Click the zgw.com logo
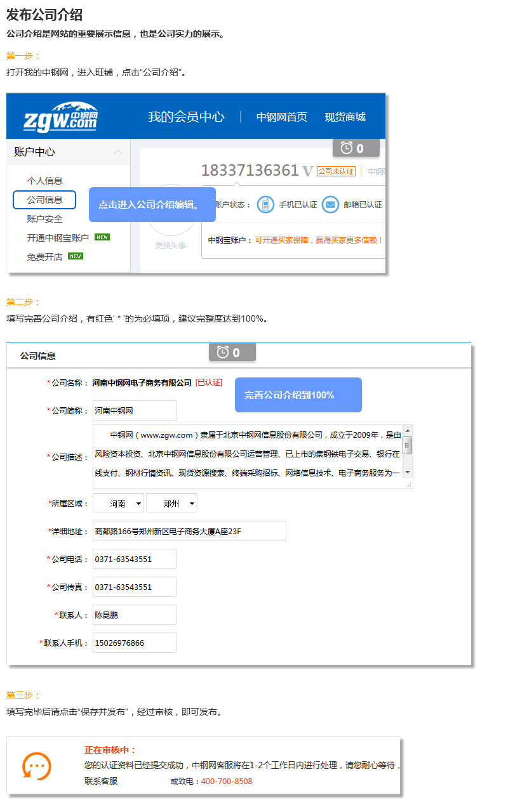The width and height of the screenshot is (527, 812). [x=61, y=117]
